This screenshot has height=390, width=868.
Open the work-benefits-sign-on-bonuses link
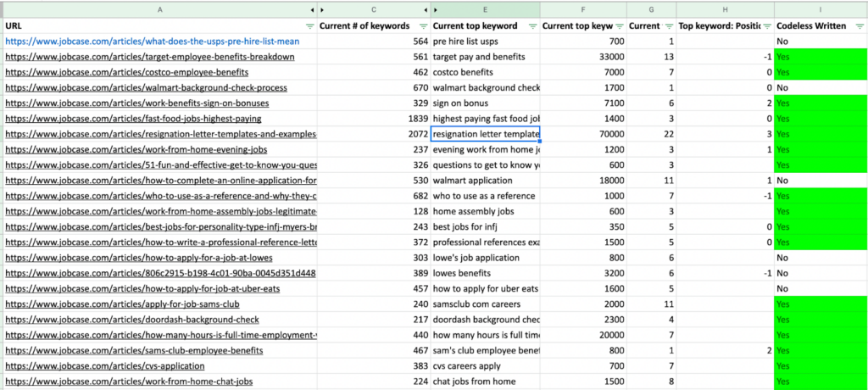pos(136,103)
